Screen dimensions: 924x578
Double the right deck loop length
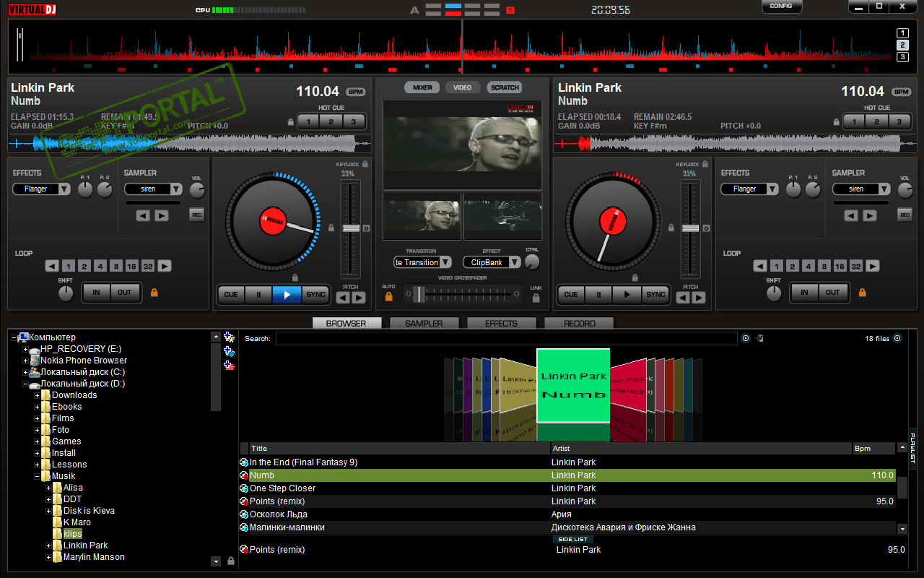tap(873, 266)
